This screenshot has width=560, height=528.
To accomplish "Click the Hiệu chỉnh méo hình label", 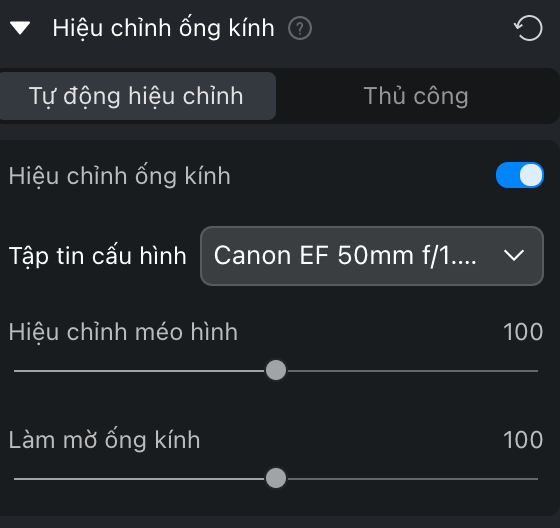I will [x=123, y=332].
